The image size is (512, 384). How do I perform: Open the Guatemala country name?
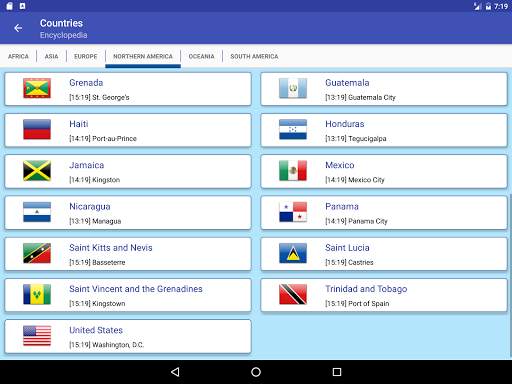click(347, 83)
